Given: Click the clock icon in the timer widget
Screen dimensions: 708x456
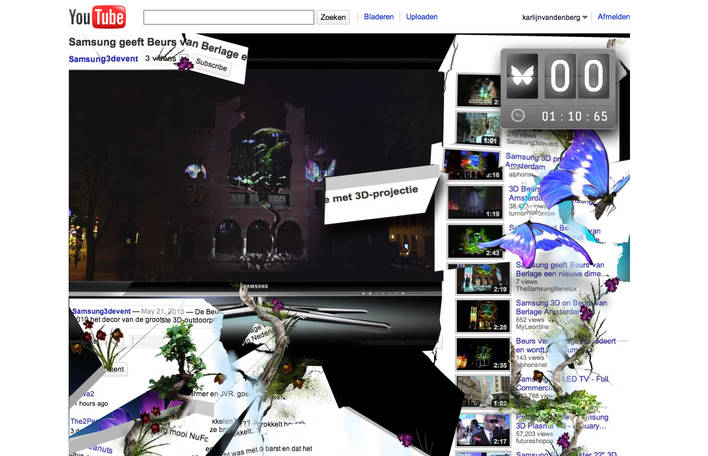Looking at the screenshot, I should (x=518, y=116).
